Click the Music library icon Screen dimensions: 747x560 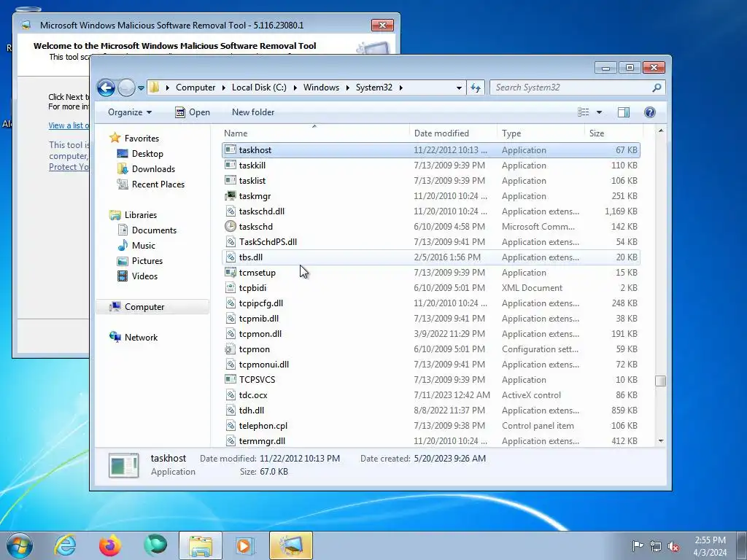(123, 246)
